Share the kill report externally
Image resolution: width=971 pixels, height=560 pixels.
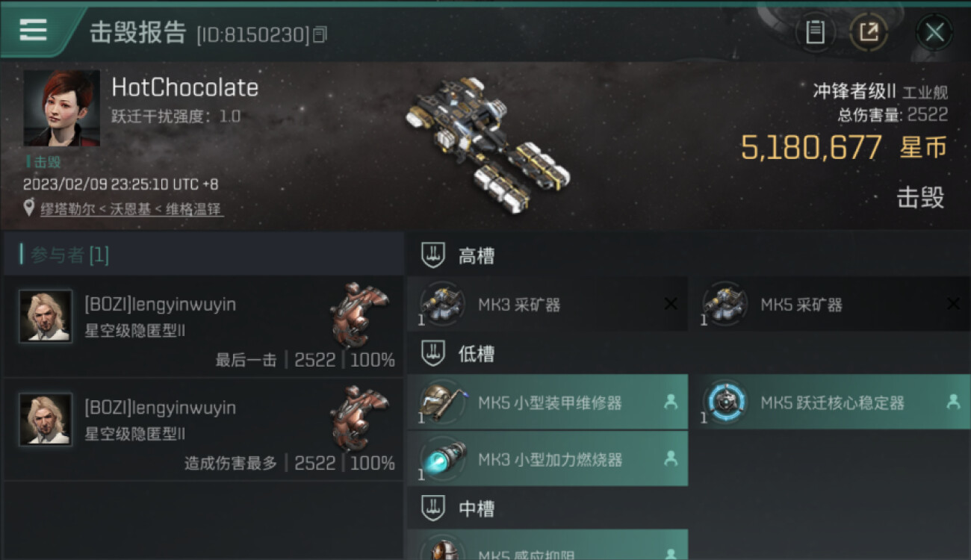(x=868, y=32)
